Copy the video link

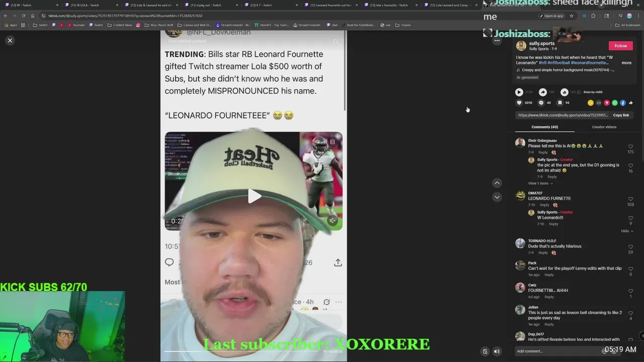[621, 115]
